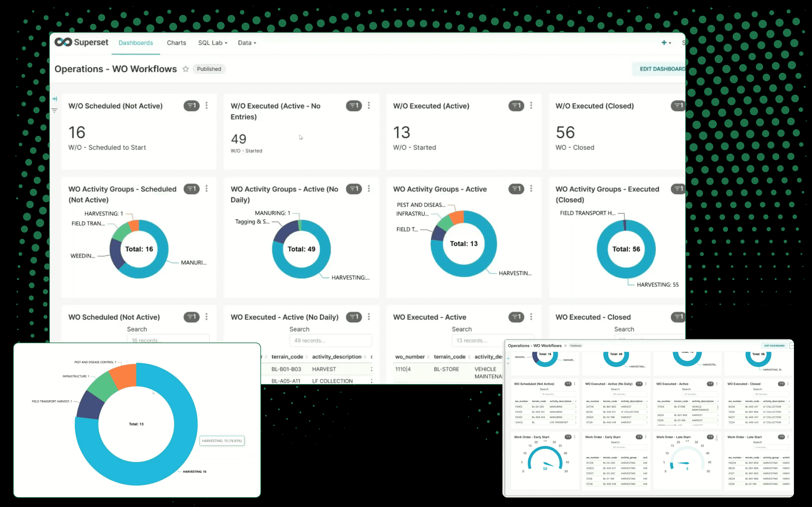Go to the Charts tab
The height and width of the screenshot is (507, 812).
pyautogui.click(x=176, y=43)
